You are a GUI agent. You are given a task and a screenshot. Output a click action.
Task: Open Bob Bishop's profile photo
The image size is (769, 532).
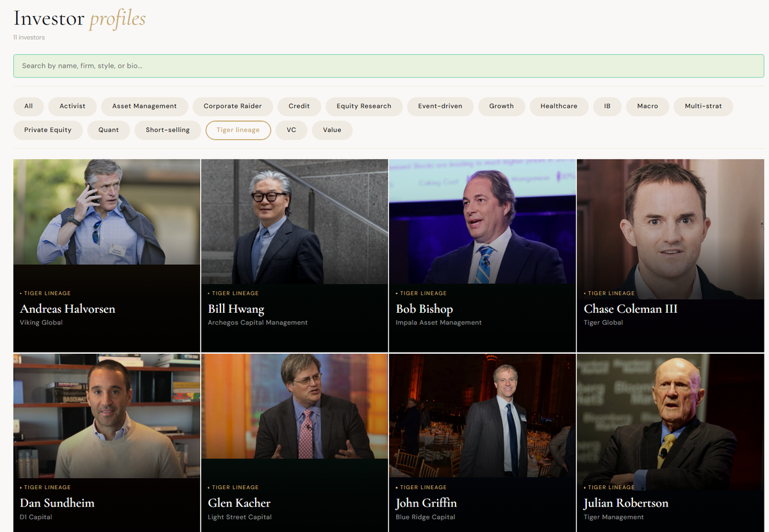click(x=483, y=222)
